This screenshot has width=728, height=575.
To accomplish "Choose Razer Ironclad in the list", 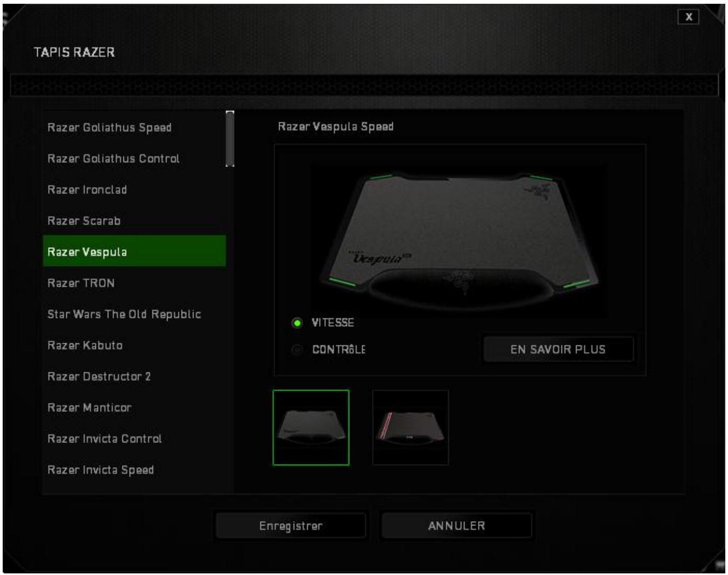I will pyautogui.click(x=134, y=190).
